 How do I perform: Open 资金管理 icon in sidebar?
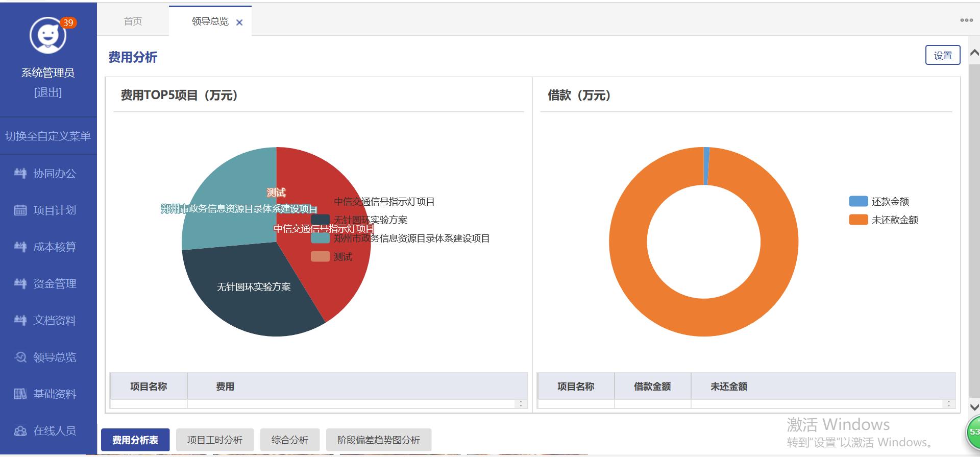coord(20,284)
